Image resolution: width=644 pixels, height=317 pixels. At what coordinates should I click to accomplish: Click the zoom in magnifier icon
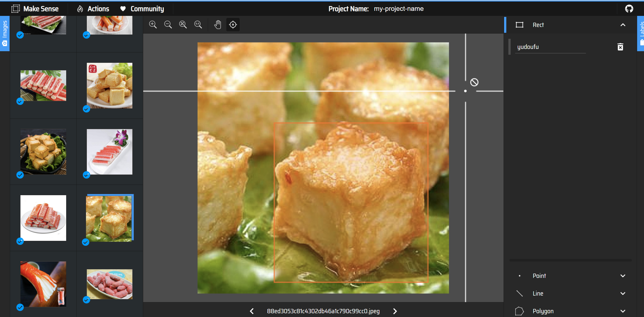[153, 24]
